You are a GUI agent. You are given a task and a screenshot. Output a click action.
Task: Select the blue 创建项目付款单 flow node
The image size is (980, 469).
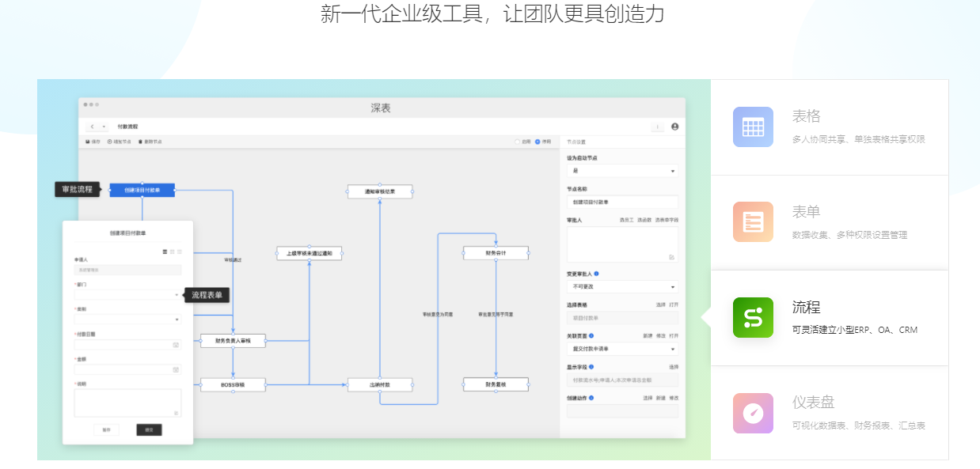(142, 190)
